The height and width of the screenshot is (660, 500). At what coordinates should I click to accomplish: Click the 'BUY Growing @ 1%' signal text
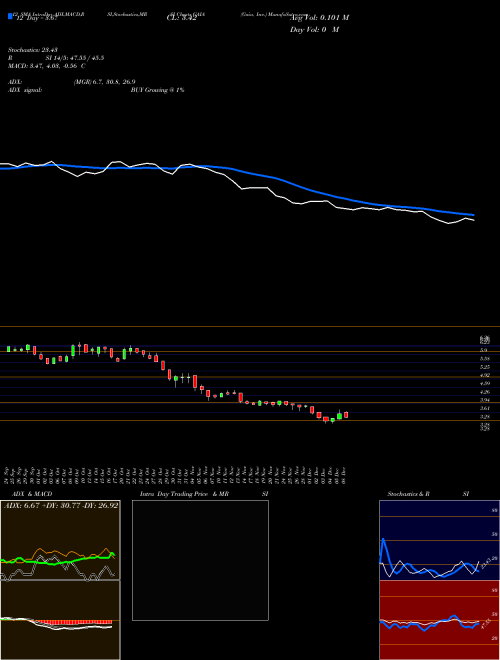click(x=157, y=90)
